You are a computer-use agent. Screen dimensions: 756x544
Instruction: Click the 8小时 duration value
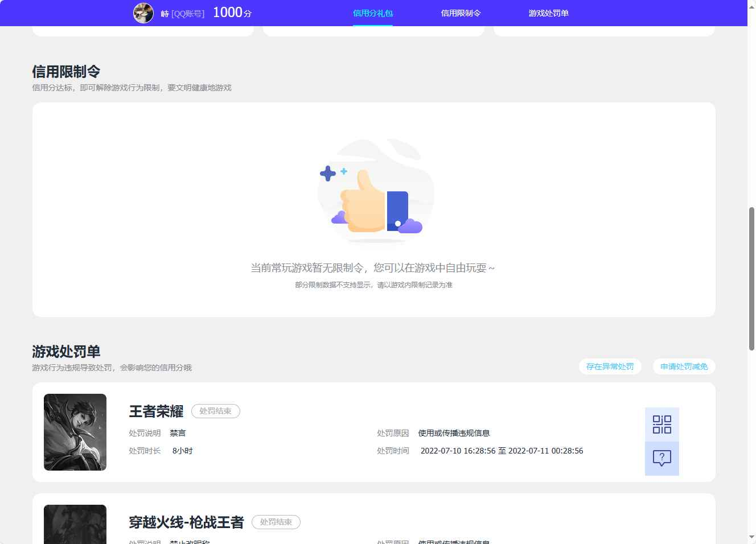(183, 451)
